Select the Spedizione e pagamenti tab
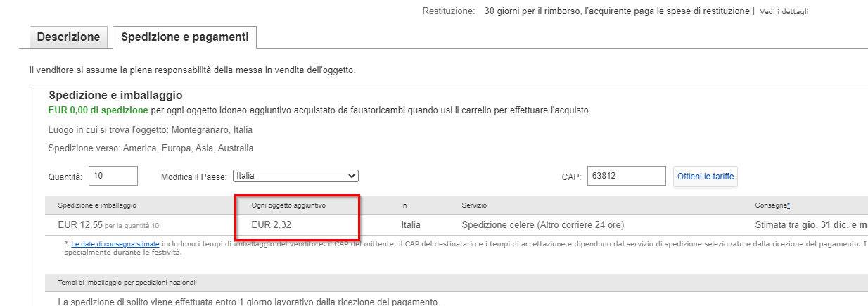 (185, 37)
